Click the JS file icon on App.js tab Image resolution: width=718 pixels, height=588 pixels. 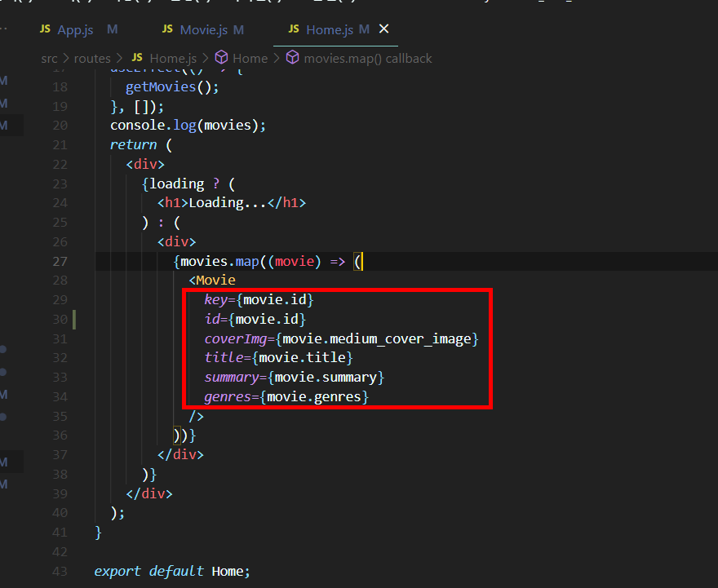(x=45, y=29)
